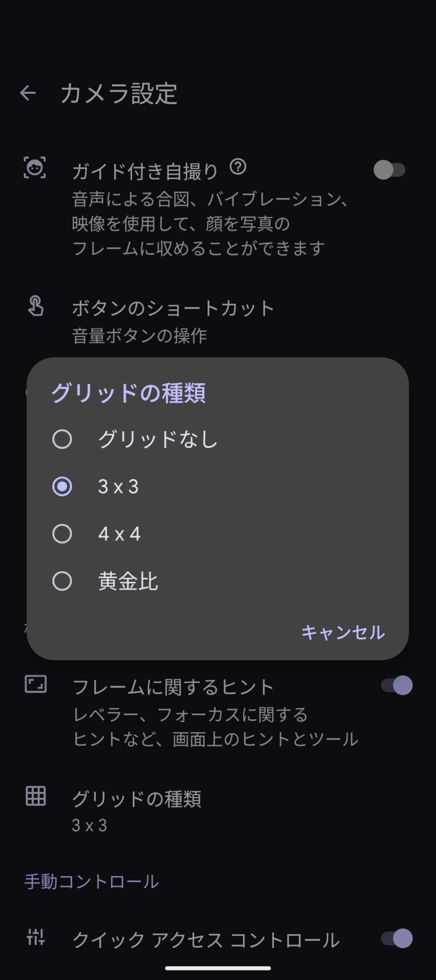Image resolution: width=436 pixels, height=980 pixels.
Task: Tap the guided selfie face icon
Action: point(35,168)
